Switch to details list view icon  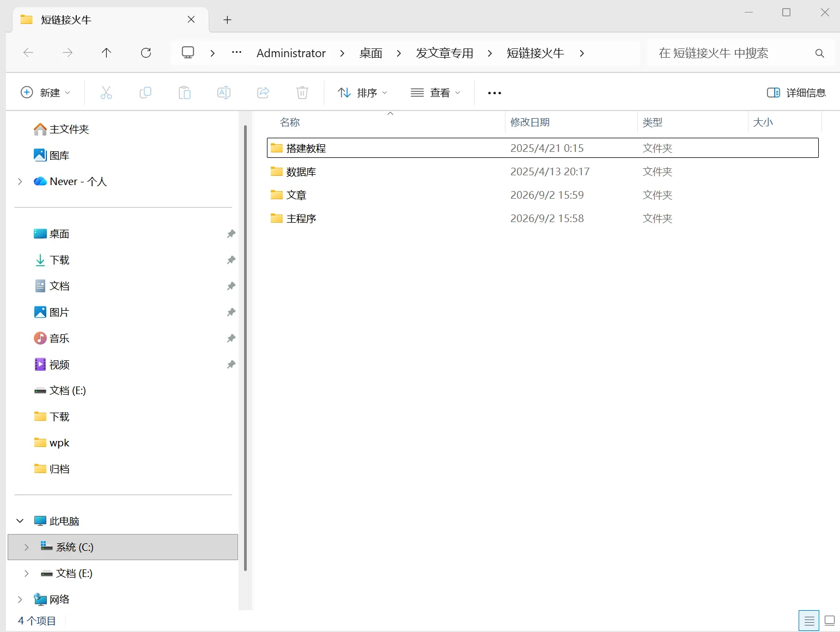click(x=809, y=621)
